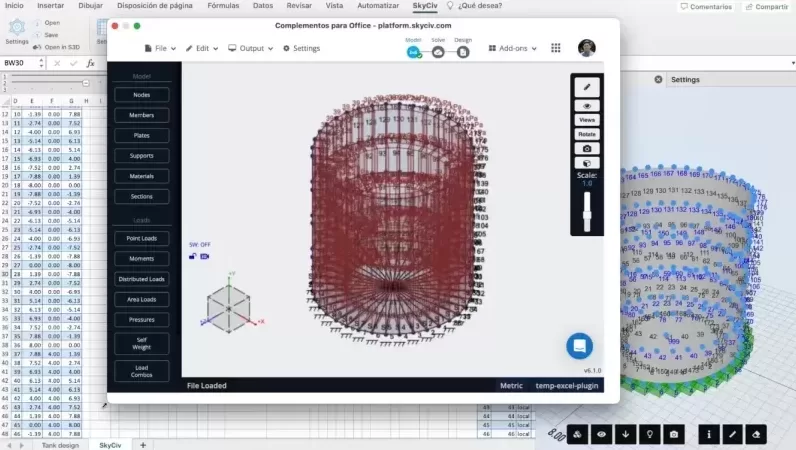Click the layers icon in the Excel renderer toolbar
The image size is (796, 450).
pos(577,434)
